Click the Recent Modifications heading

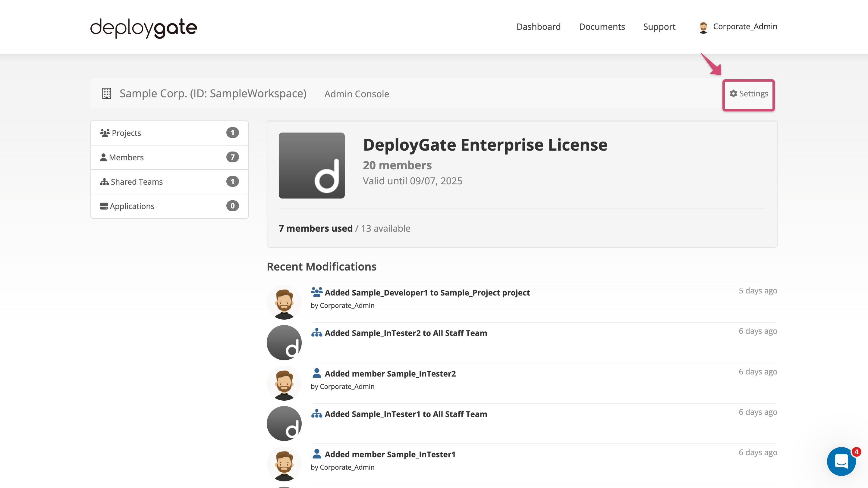click(x=322, y=266)
